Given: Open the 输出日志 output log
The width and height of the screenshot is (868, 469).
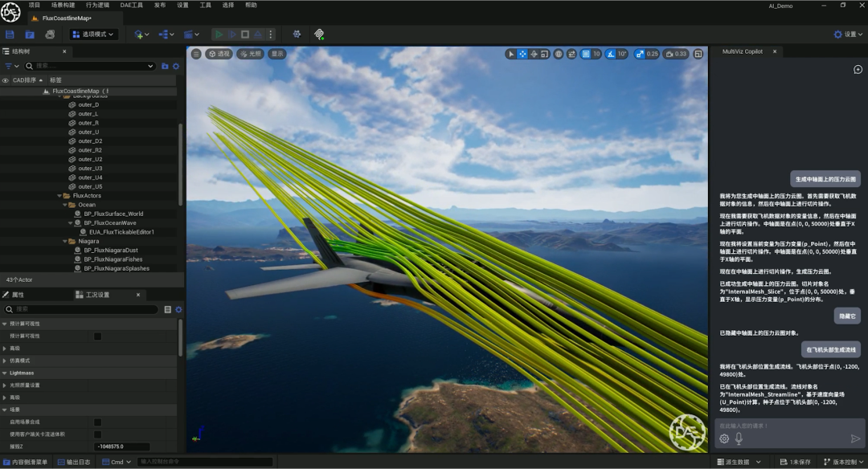Looking at the screenshot, I should [x=74, y=462].
